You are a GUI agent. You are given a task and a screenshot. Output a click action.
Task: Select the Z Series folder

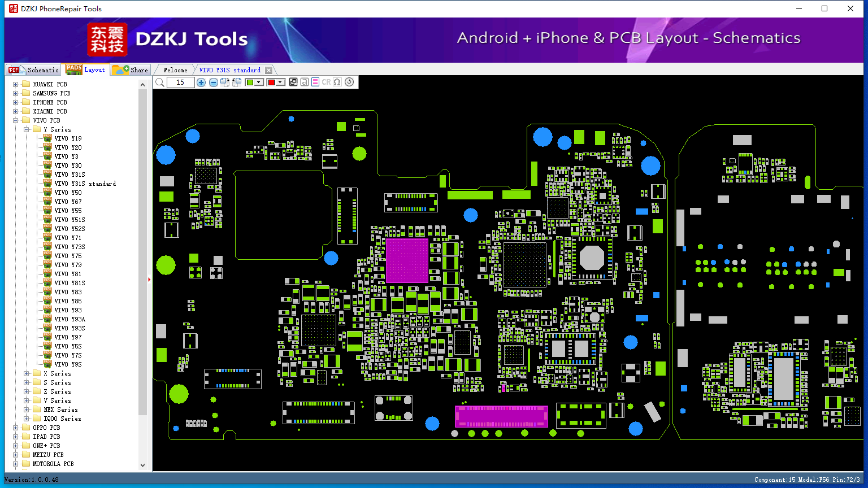tap(57, 391)
